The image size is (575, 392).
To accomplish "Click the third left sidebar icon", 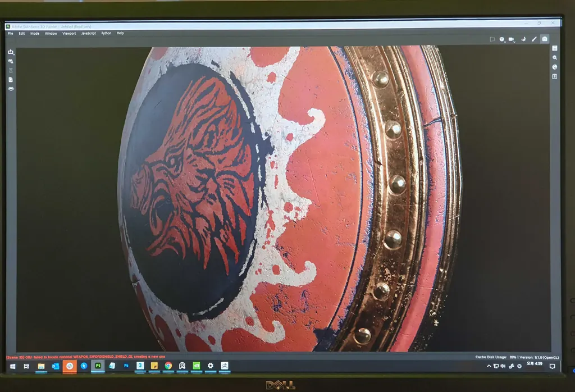I will (x=11, y=70).
